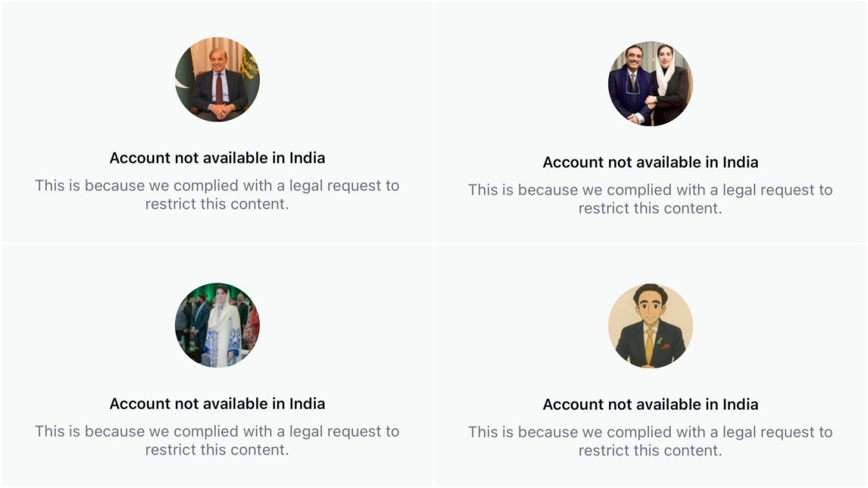
Task: Click the yellow tie on the cartoon avatar
Action: pos(650,346)
